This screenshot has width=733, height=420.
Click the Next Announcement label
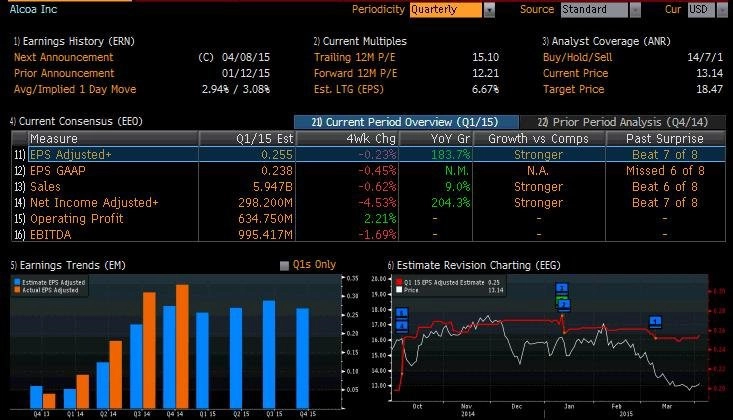(x=64, y=57)
